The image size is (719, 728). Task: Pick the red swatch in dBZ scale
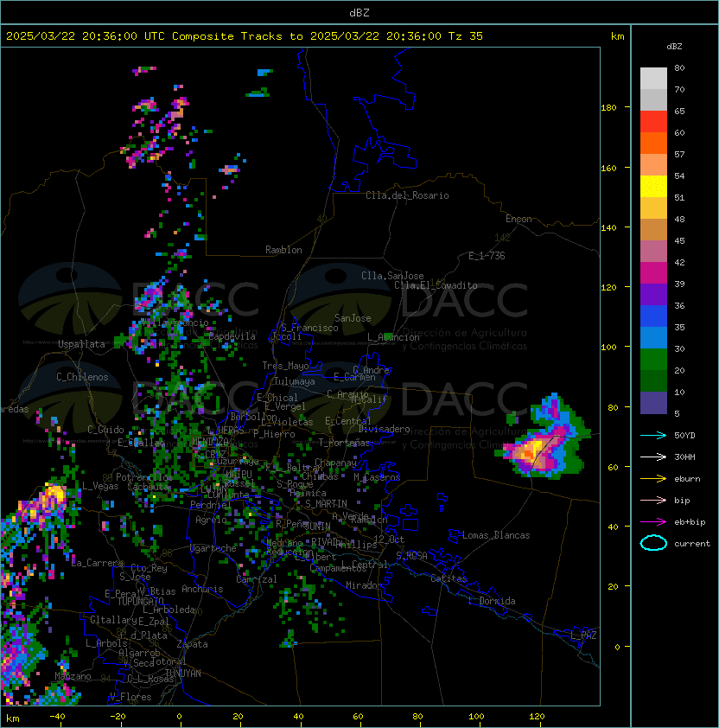[x=653, y=122]
